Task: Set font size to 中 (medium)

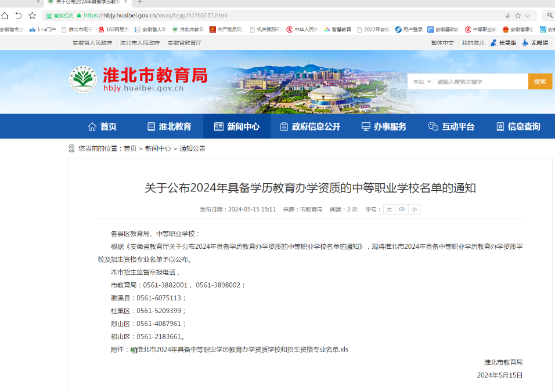Action: pos(402,209)
